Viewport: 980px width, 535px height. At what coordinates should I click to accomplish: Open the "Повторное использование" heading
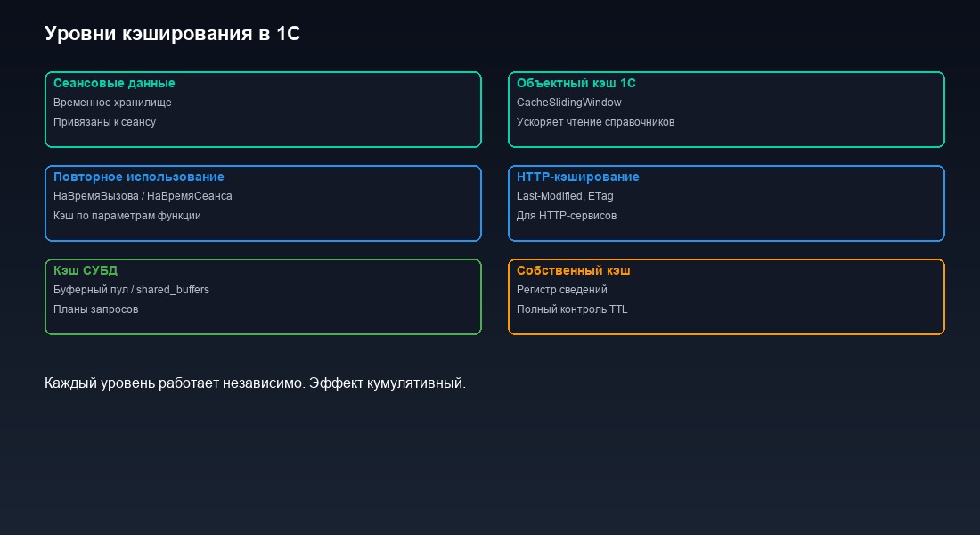pos(138,177)
